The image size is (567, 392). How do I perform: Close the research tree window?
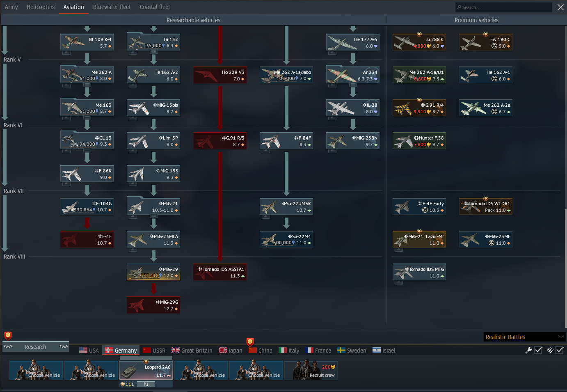point(560,7)
